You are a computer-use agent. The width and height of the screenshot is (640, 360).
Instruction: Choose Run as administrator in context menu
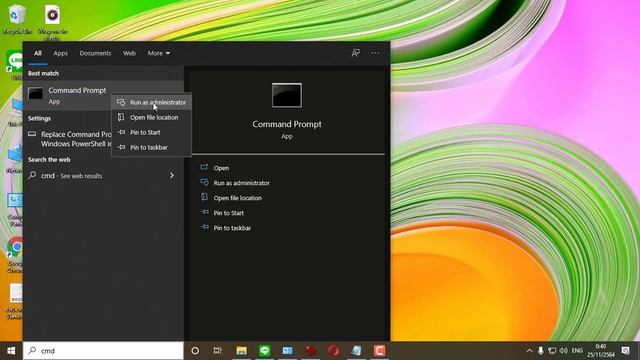pos(151,102)
